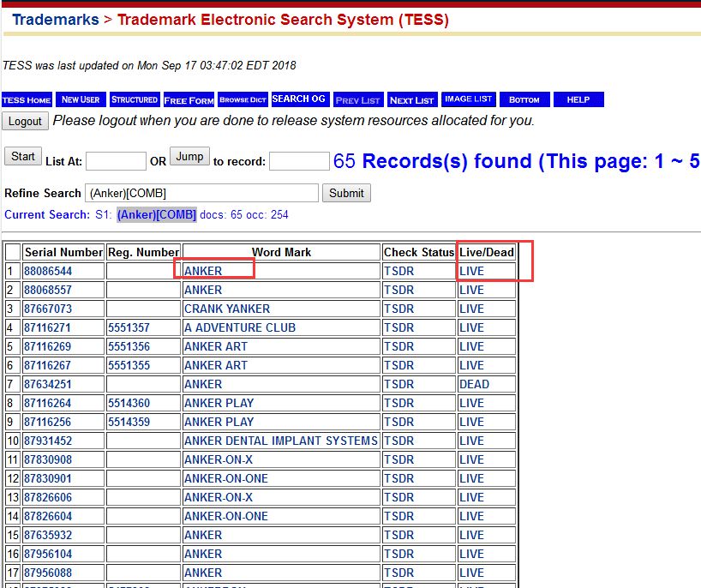Open registration number 5514359
The image size is (701, 588).
coord(129,422)
